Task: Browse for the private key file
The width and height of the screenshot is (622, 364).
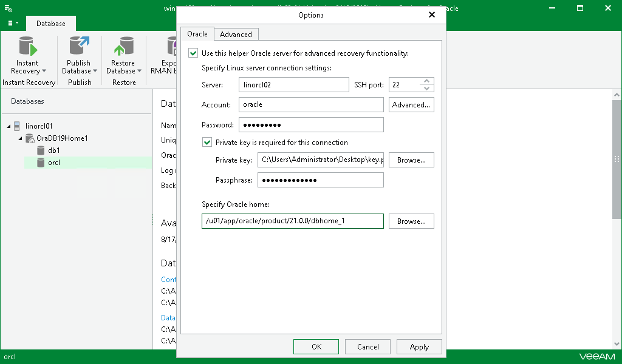Action: point(411,160)
